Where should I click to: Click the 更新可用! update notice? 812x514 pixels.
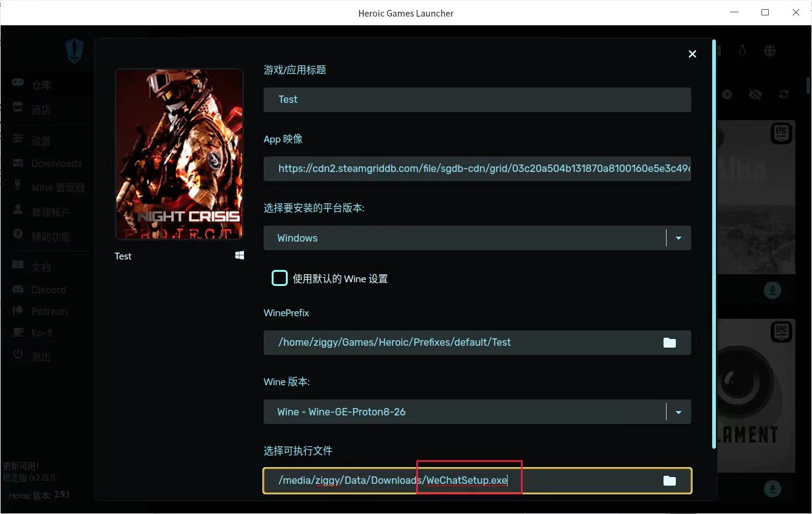[x=21, y=466]
